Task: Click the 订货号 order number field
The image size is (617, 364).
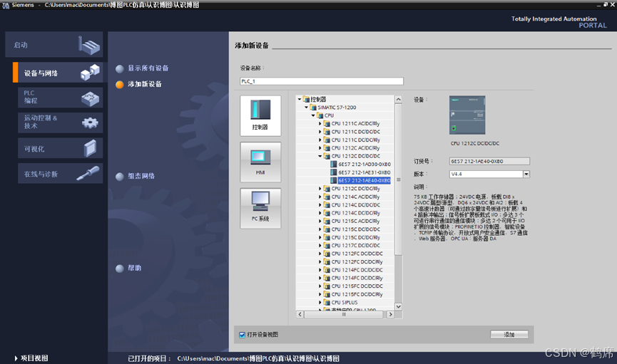Action: pos(489,161)
